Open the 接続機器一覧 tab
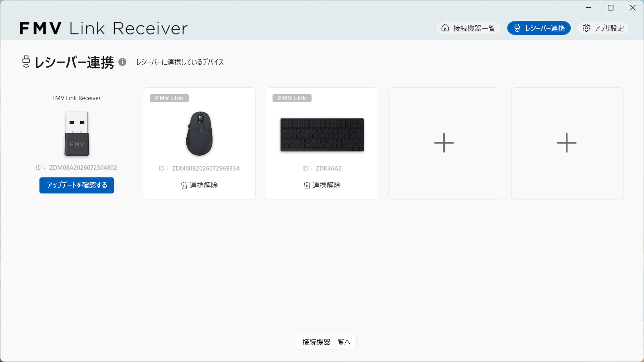This screenshot has height=362, width=644. (468, 28)
